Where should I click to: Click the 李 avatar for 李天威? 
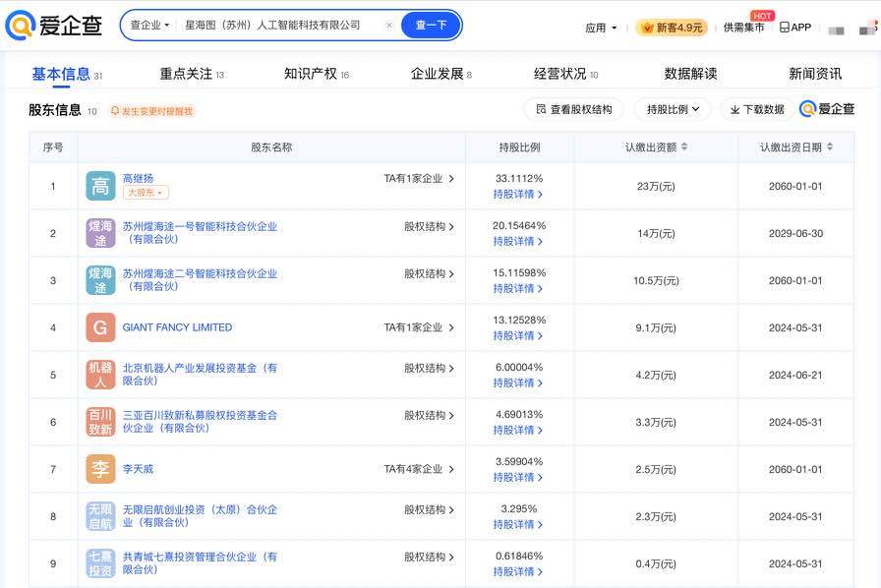click(x=100, y=469)
